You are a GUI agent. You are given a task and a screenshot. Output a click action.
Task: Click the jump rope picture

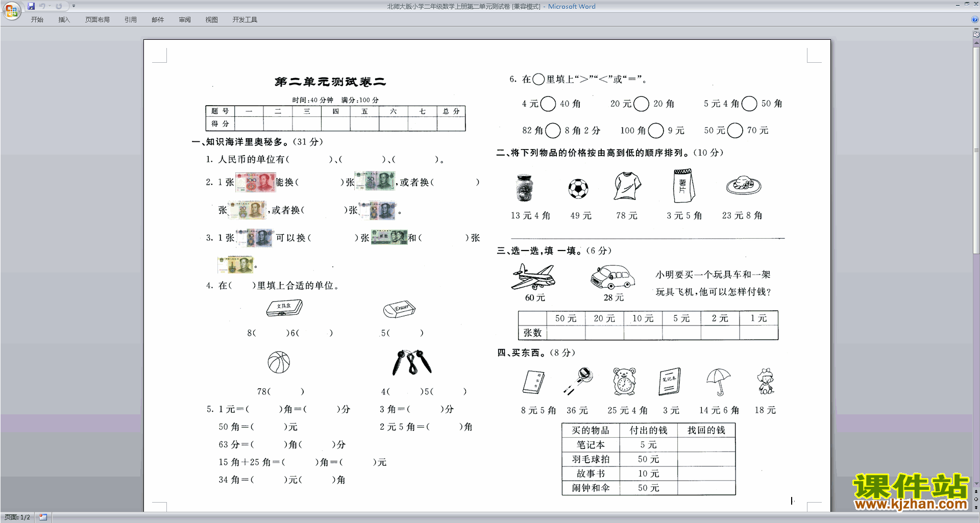point(411,362)
